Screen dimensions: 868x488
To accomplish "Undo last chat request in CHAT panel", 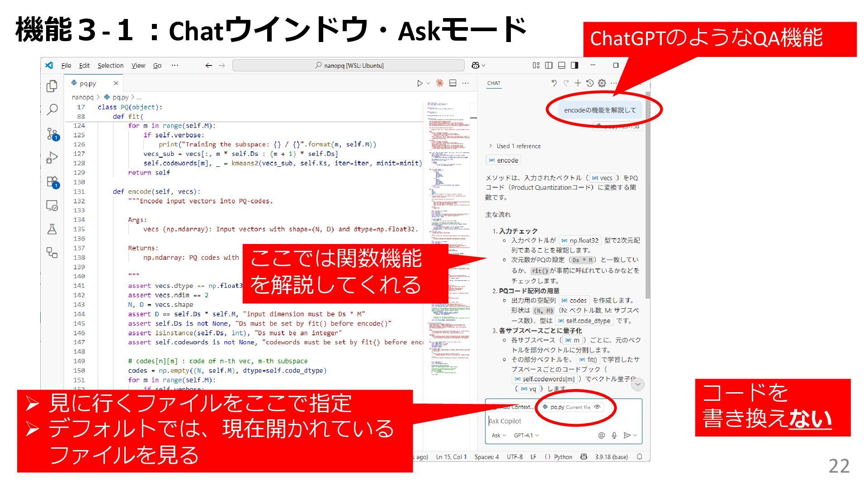I will pos(554,83).
